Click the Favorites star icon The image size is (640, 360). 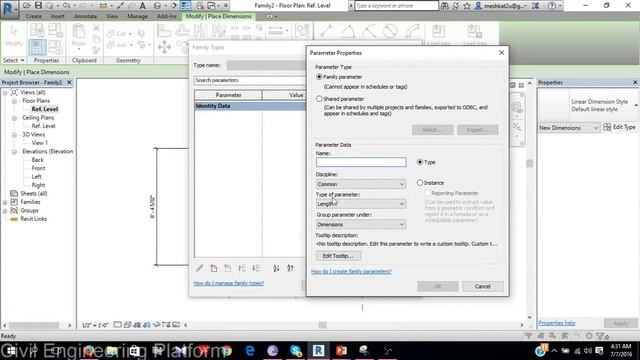coord(467,6)
